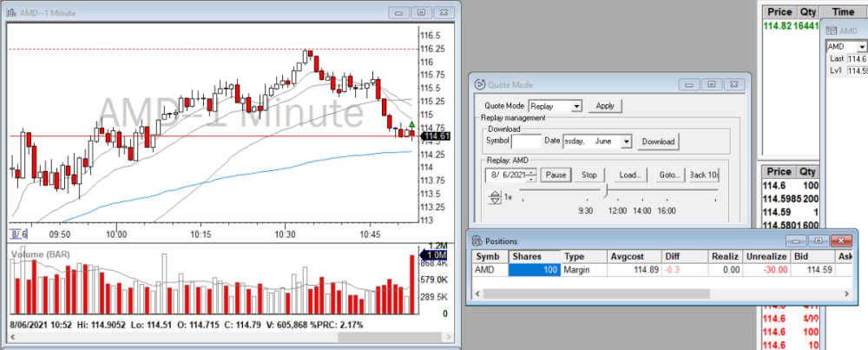Click the replay date field 8/6/2021

point(505,175)
